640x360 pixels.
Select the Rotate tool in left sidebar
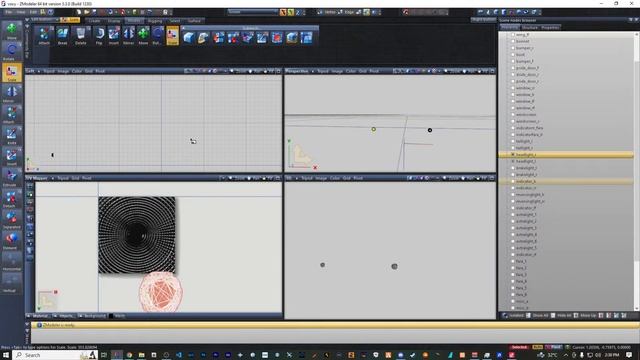11,52
